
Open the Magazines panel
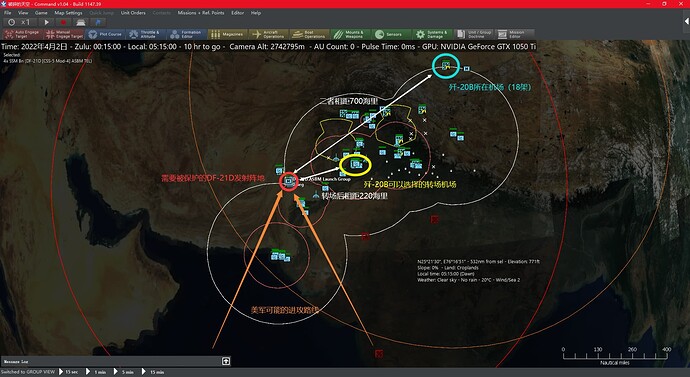[x=228, y=34]
